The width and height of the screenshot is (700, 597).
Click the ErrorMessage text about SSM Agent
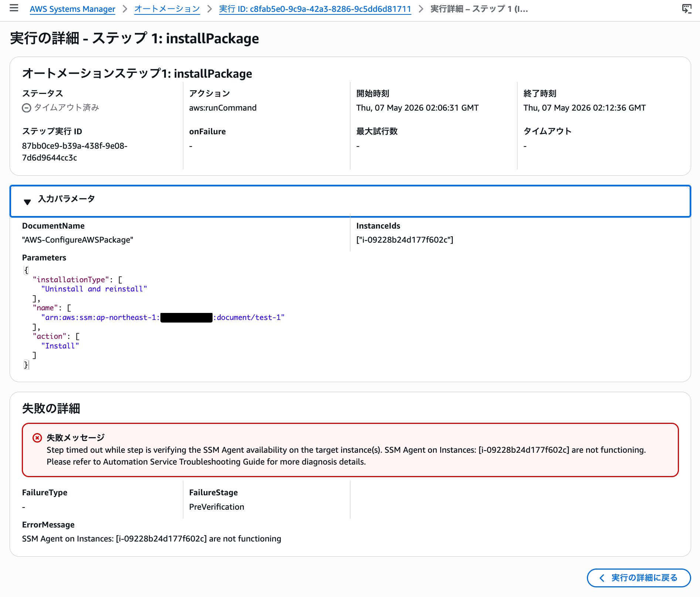tap(152, 539)
